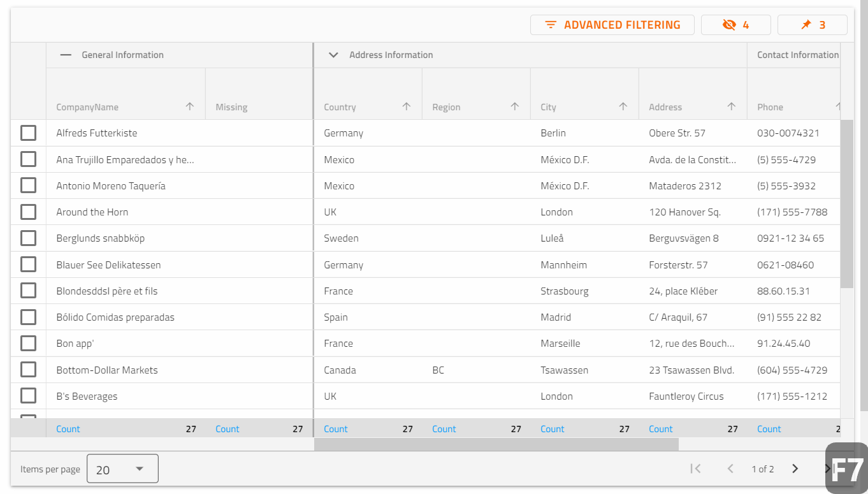Screen dimensions: 868x494
Task: Collapse the Address Information column group
Action: [x=333, y=55]
